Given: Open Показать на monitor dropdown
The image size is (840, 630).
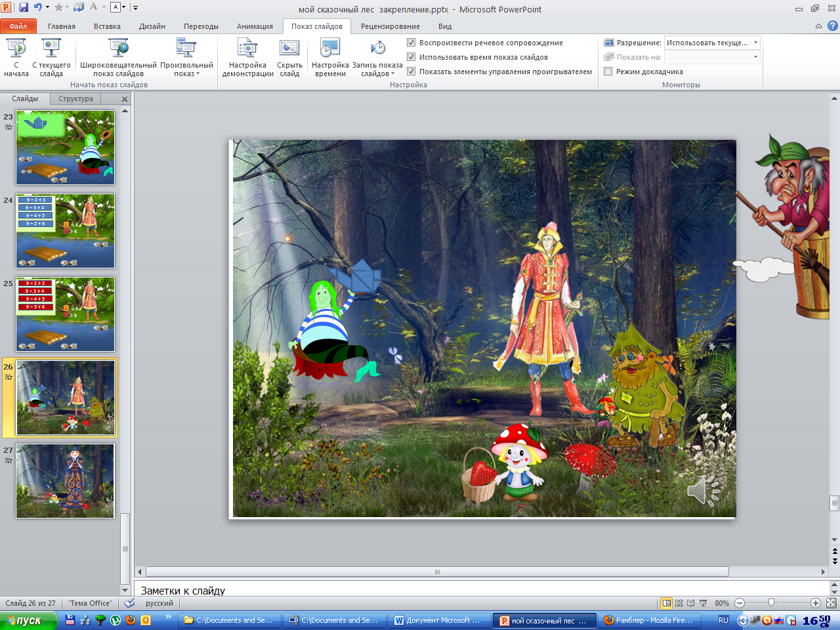Looking at the screenshot, I should tap(712, 57).
